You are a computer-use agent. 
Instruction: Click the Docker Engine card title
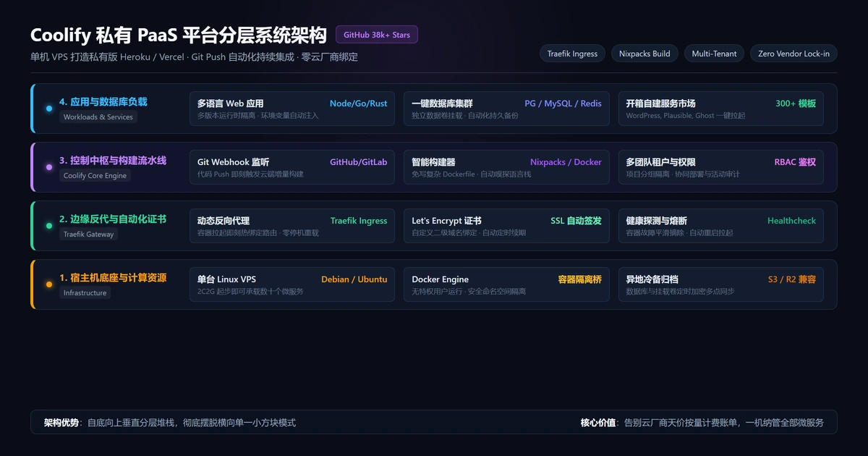(440, 279)
